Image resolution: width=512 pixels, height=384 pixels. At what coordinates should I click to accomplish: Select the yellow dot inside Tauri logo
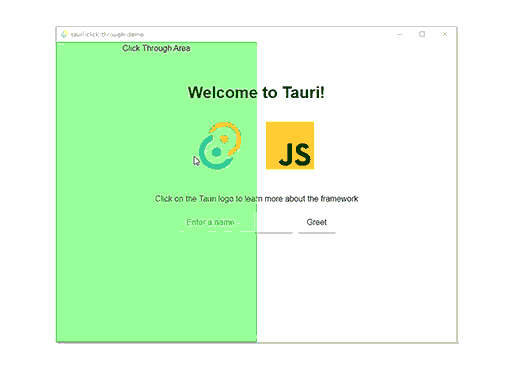point(224,138)
